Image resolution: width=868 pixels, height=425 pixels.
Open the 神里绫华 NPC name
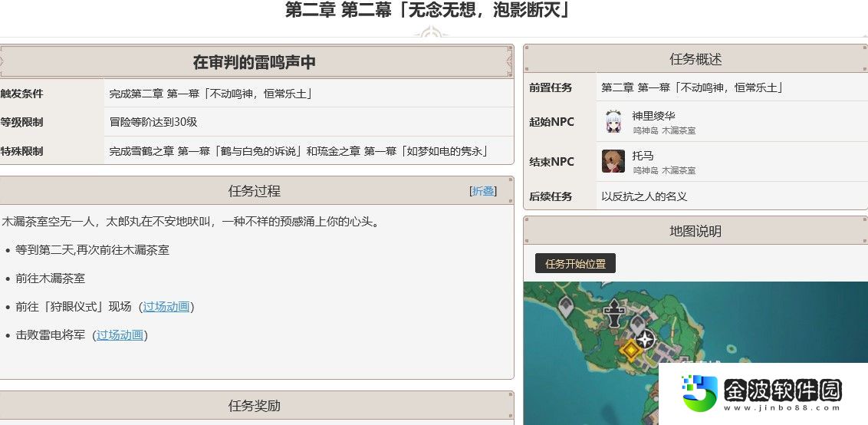pyautogui.click(x=654, y=116)
